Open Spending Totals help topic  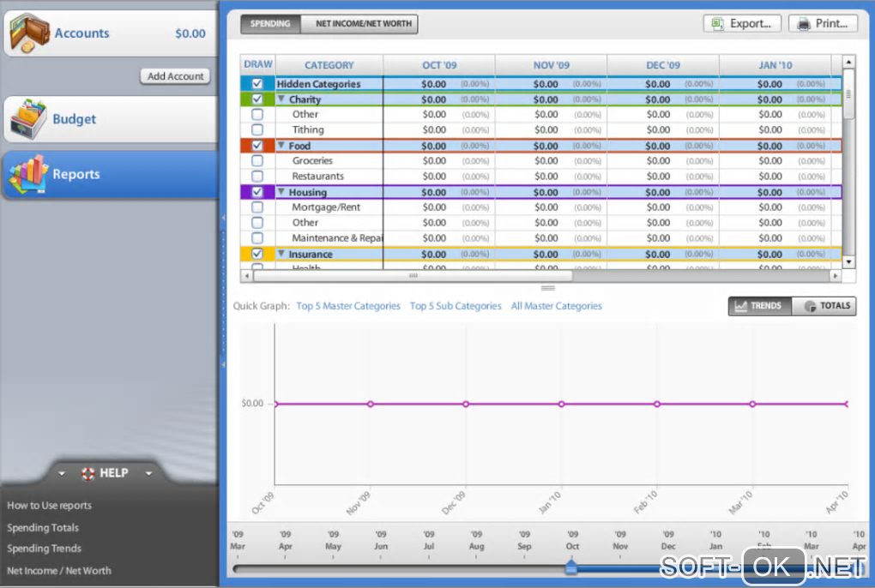click(42, 527)
